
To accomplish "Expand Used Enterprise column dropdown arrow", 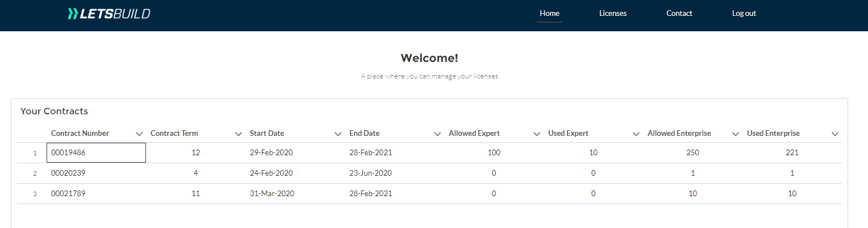I will 835,134.
